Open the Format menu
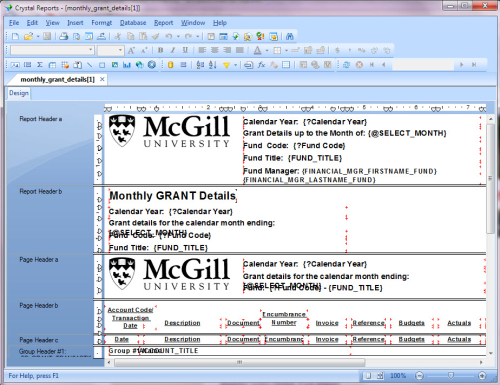Image resolution: width=500 pixels, height=385 pixels. coord(101,23)
